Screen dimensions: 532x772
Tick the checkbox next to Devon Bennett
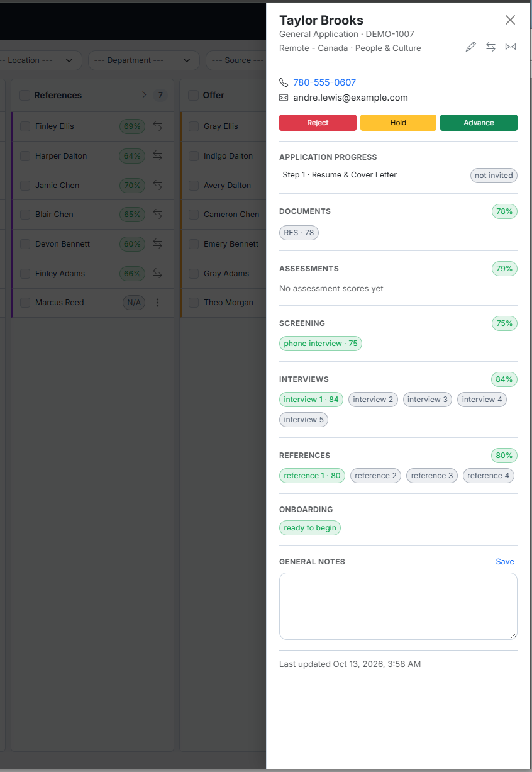point(25,244)
